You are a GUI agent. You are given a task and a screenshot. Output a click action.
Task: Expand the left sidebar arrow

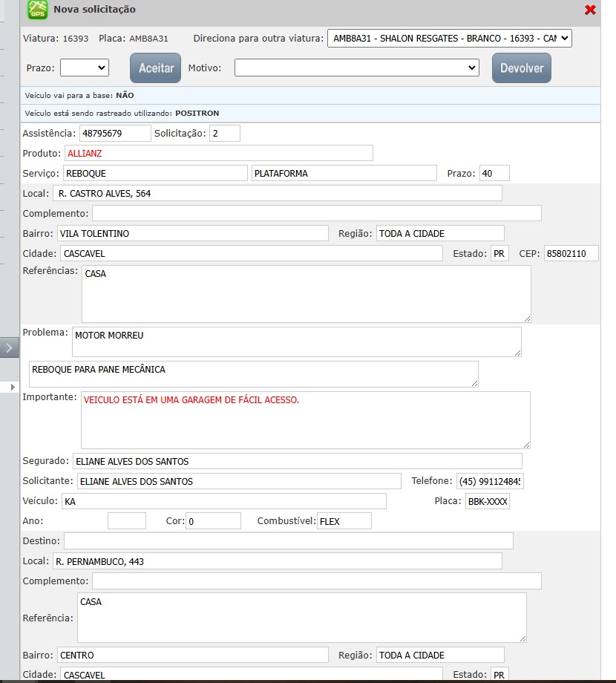point(9,347)
